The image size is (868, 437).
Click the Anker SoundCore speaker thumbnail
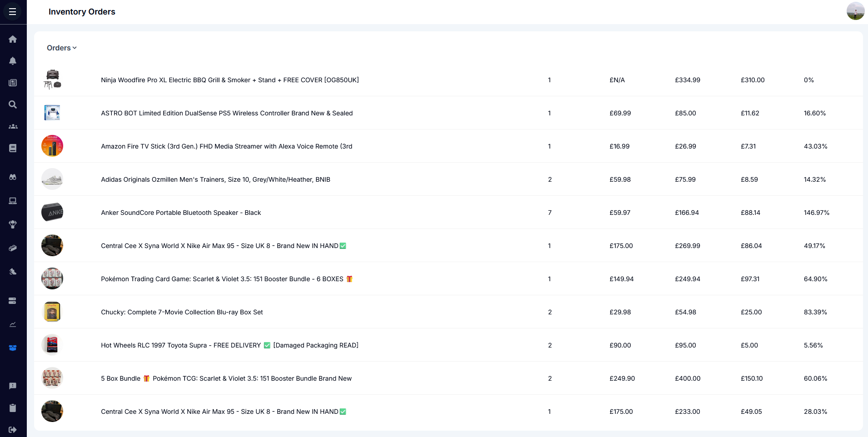point(52,212)
